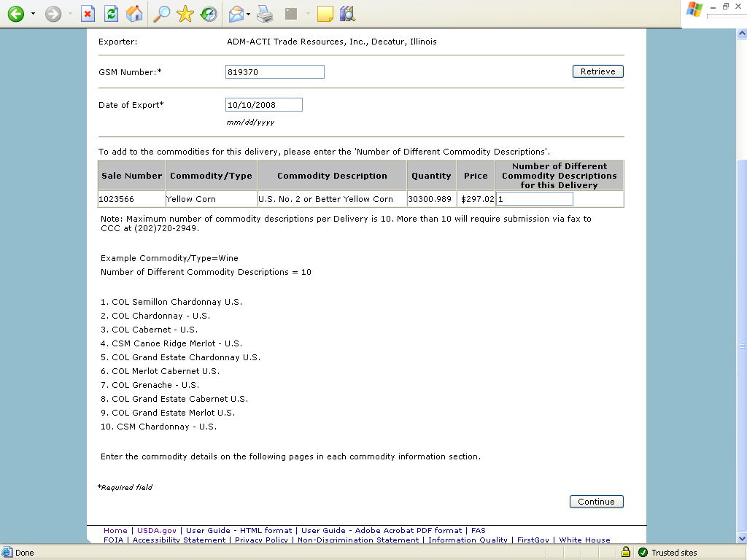This screenshot has height=560, width=747.
Task: Open the Back history dropdown arrow
Action: [x=33, y=14]
